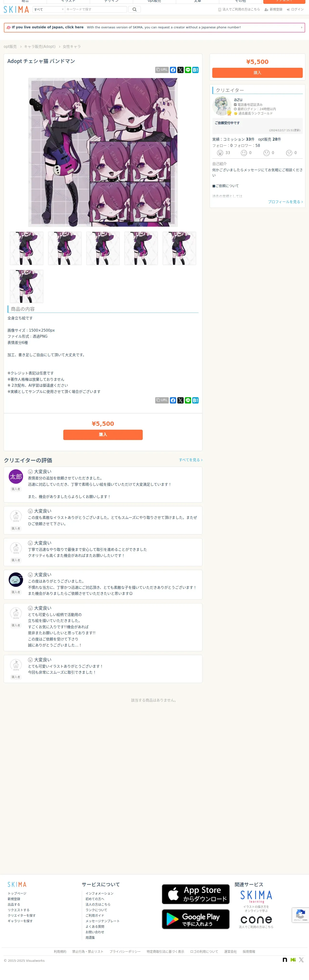Open リクエストする footer link
This screenshot has height=980, width=309.
coord(19,910)
